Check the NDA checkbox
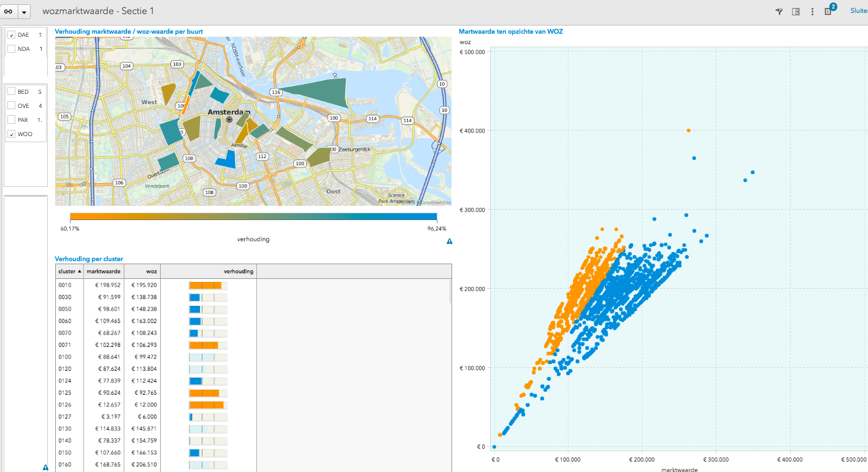The image size is (868, 472). pos(11,48)
